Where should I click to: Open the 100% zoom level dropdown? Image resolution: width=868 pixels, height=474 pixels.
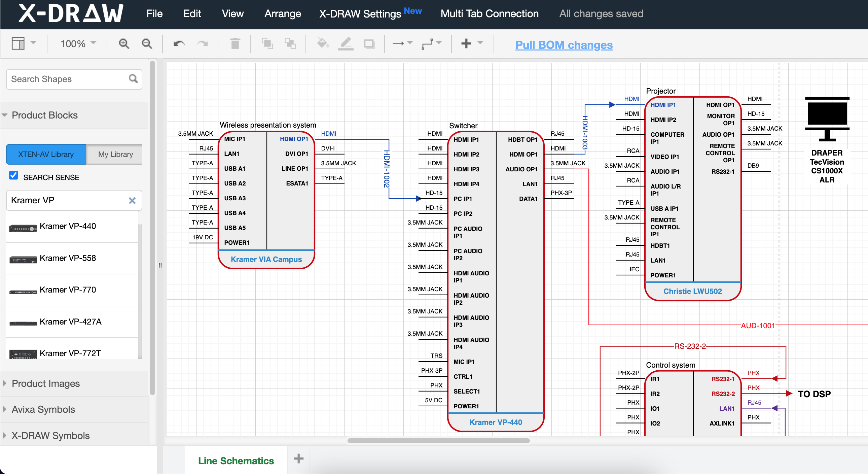(x=78, y=44)
